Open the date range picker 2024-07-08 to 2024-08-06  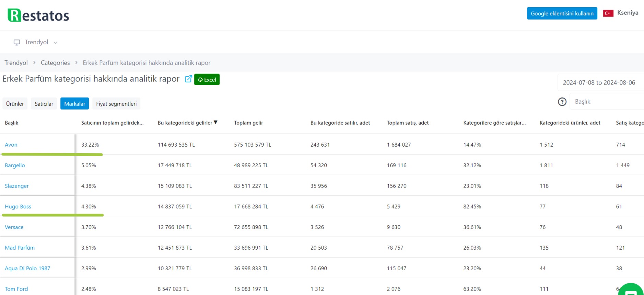[601, 82]
